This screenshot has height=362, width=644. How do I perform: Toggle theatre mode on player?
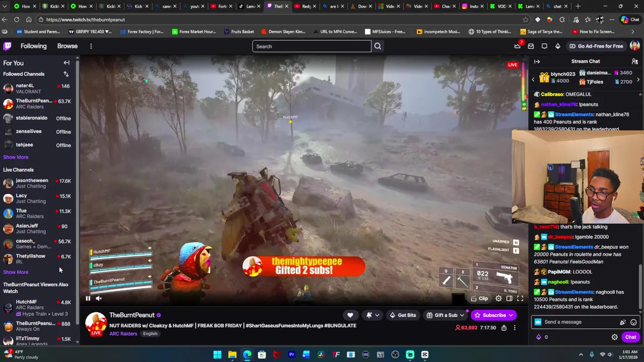(x=509, y=299)
